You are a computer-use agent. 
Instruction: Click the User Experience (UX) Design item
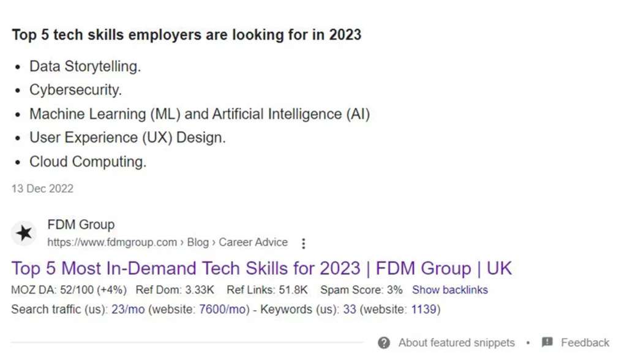pyautogui.click(x=127, y=138)
